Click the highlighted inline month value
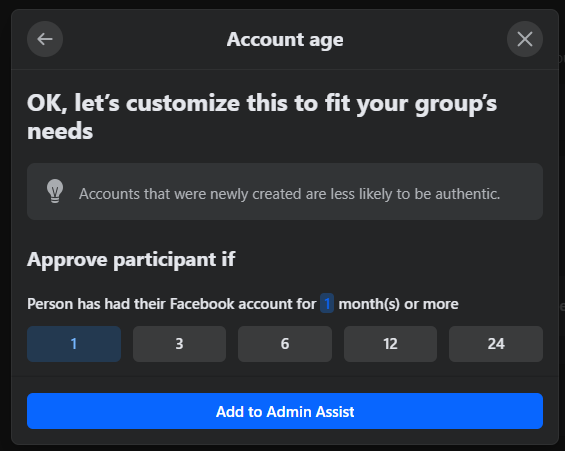The width and height of the screenshot is (565, 451). (x=327, y=304)
